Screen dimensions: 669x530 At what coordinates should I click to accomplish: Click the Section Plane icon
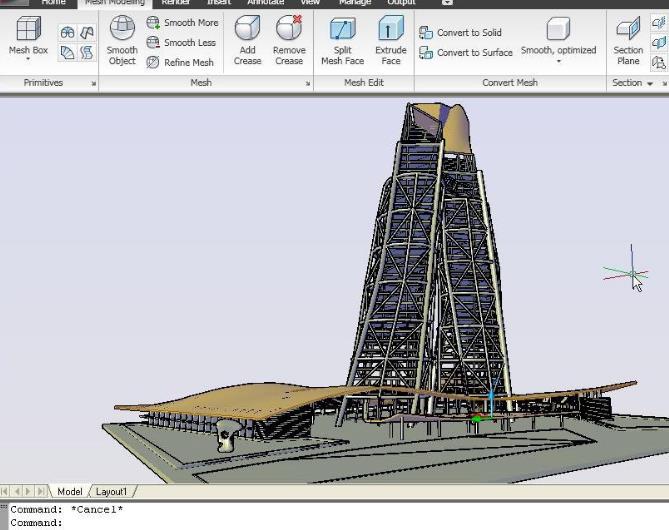628,40
